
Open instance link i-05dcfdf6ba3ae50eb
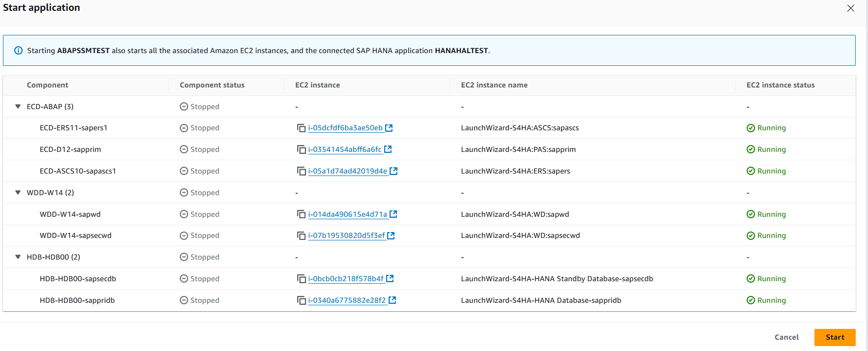345,128
